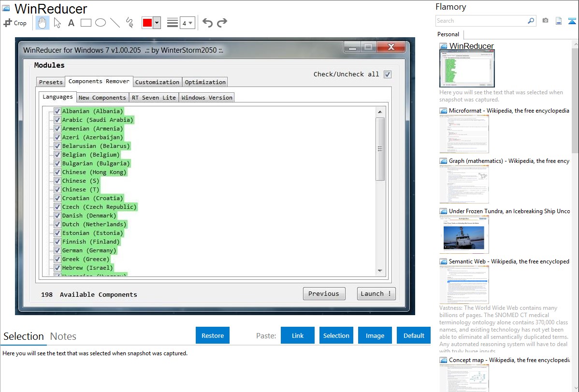The image size is (579, 392).
Task: Open the Microformat Wikipedia snapshot thumbnail
Action: (x=464, y=134)
